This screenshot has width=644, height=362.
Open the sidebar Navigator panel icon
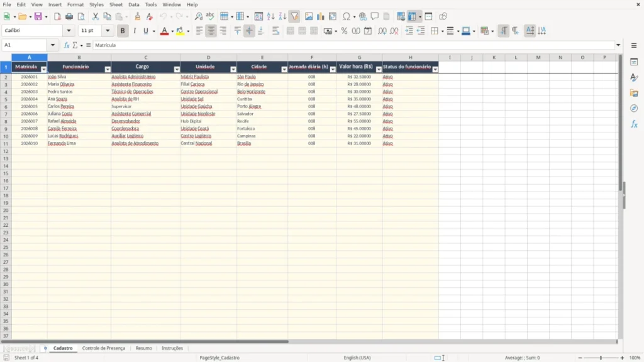(634, 108)
